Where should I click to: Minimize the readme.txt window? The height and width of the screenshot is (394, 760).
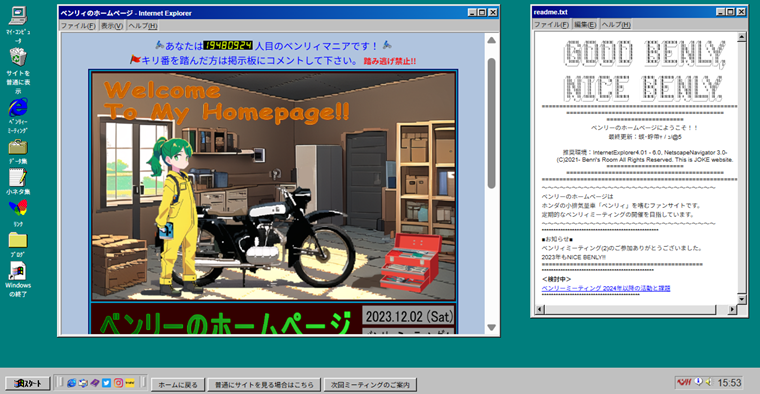[x=720, y=12]
